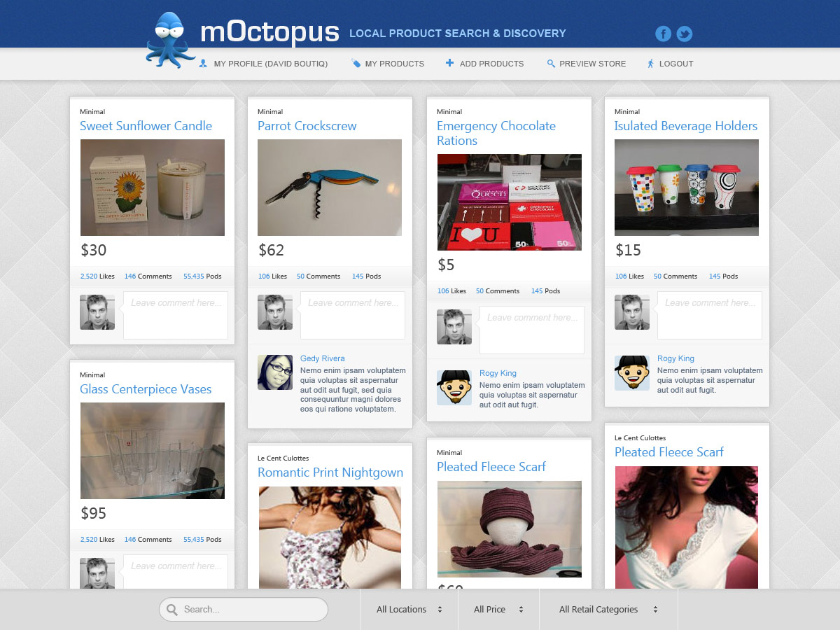
Task: Click the comment box on Emergency Chocolate Rations
Action: (532, 330)
